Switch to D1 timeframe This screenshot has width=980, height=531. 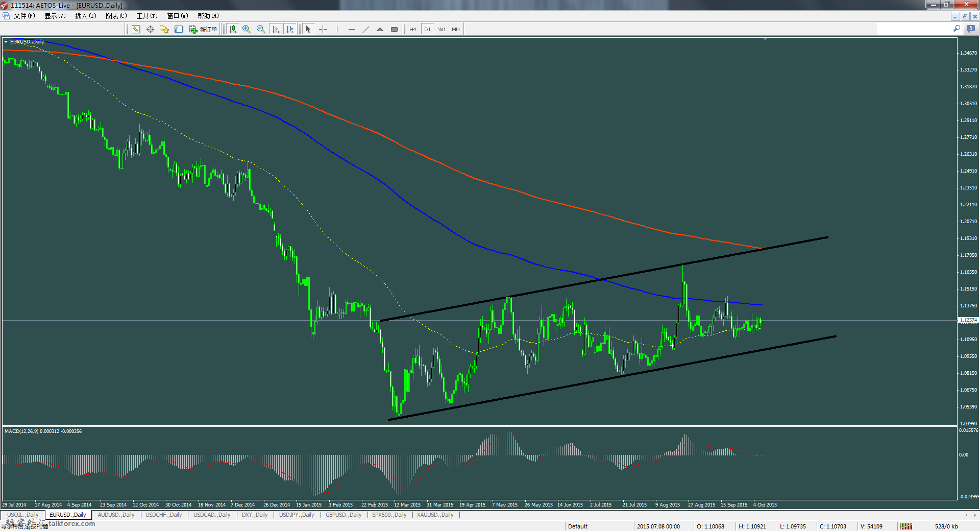pyautogui.click(x=427, y=29)
